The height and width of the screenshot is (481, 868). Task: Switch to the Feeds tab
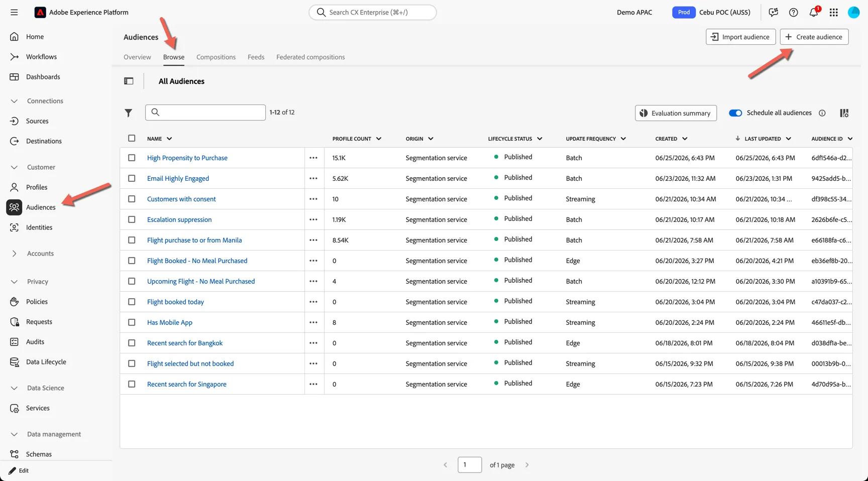(x=256, y=57)
